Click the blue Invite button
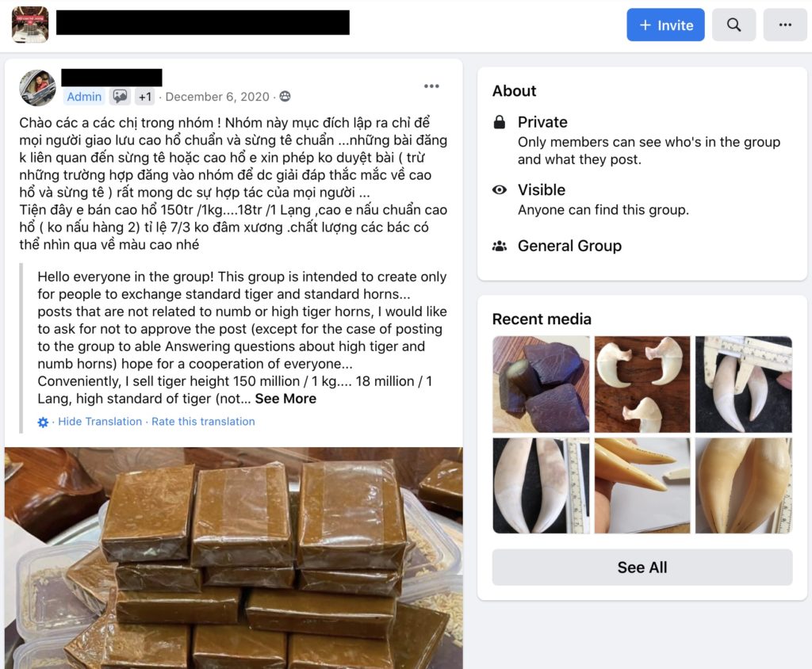 [x=665, y=25]
